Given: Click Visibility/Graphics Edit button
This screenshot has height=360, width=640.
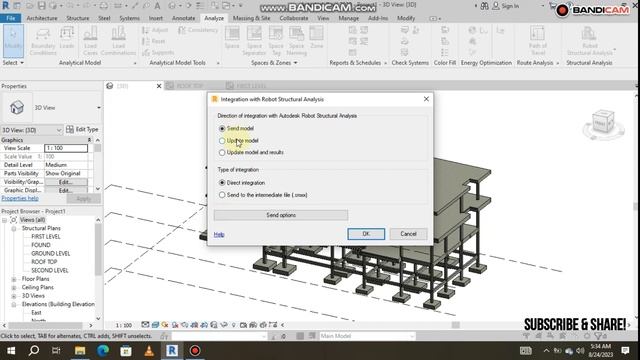Looking at the screenshot, I should [66, 182].
